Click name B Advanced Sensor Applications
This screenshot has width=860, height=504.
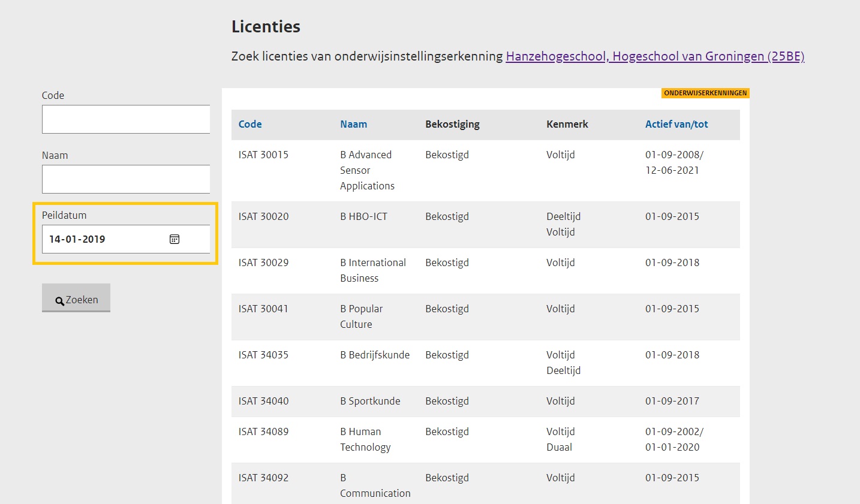pyautogui.click(x=367, y=170)
